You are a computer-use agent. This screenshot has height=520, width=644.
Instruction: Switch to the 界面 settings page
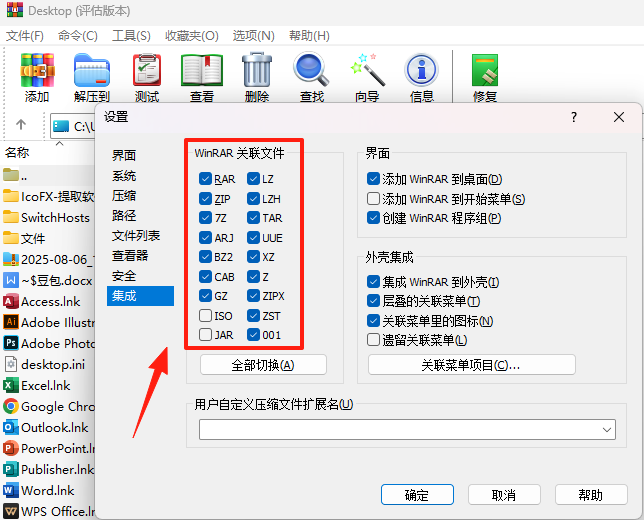[124, 155]
